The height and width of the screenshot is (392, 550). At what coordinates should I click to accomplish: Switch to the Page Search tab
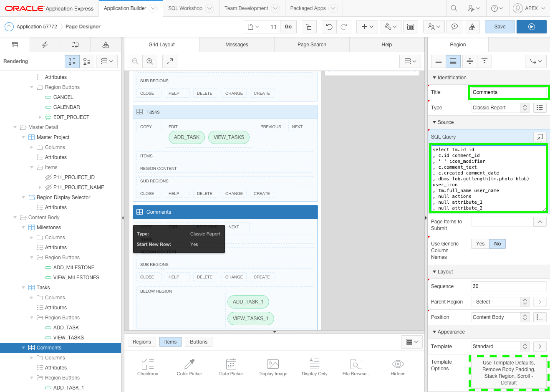coord(312,45)
